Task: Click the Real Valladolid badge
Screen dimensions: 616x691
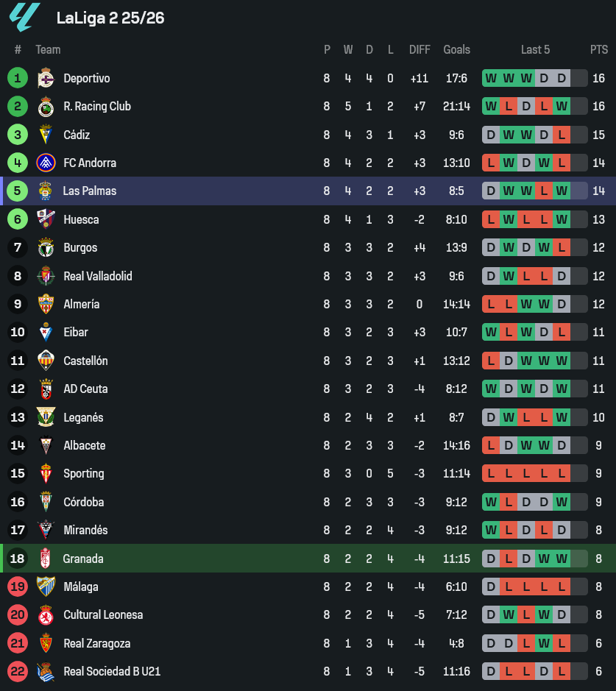Action: point(46,276)
